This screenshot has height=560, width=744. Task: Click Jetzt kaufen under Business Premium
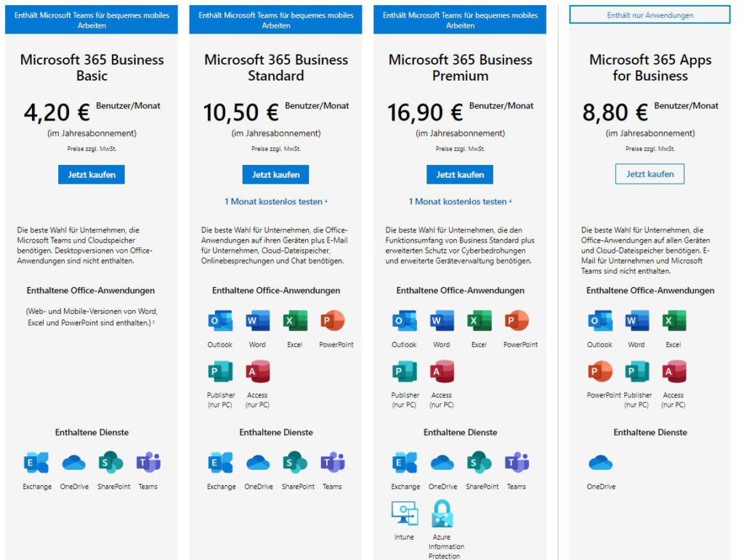click(459, 174)
